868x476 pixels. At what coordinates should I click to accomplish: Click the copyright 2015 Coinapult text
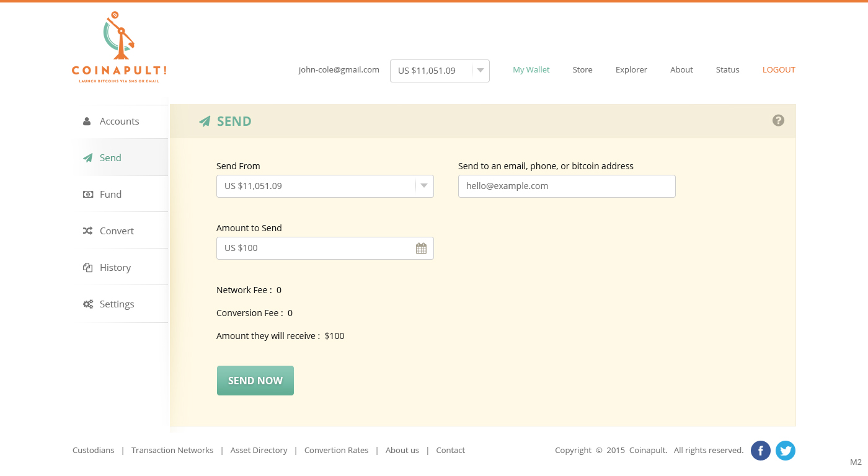tap(649, 451)
